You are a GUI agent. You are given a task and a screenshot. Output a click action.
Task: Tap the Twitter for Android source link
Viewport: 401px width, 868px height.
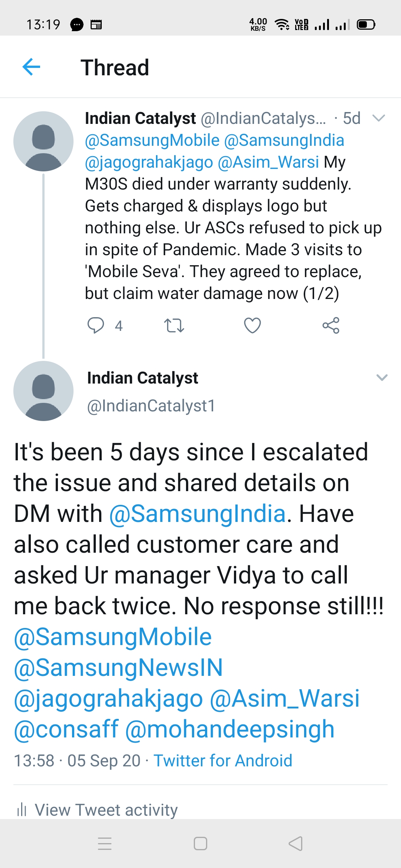(x=223, y=760)
